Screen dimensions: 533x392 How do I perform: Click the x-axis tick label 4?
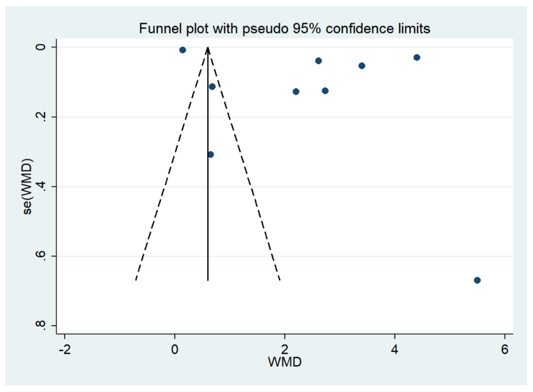[x=394, y=350]
